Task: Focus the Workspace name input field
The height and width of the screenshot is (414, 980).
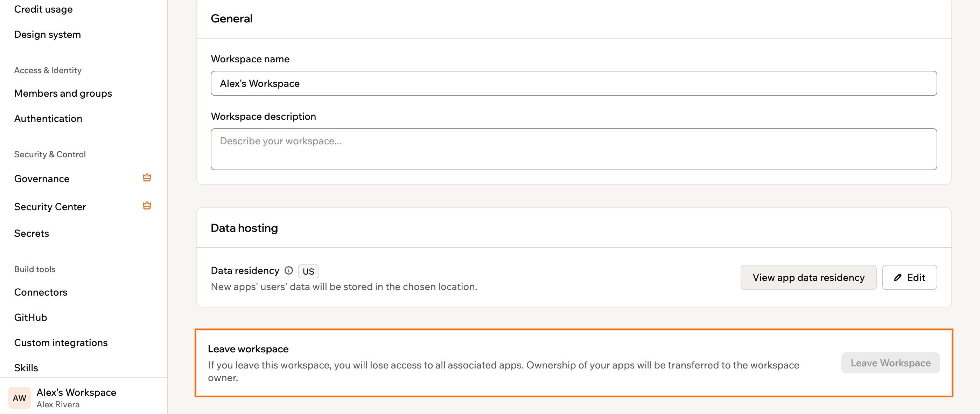Action: pyautogui.click(x=574, y=83)
